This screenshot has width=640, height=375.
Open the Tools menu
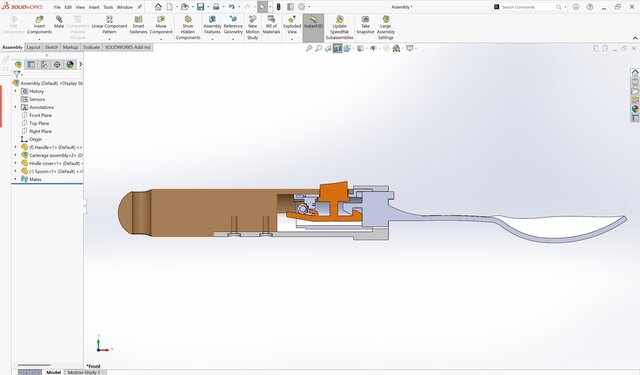click(108, 7)
